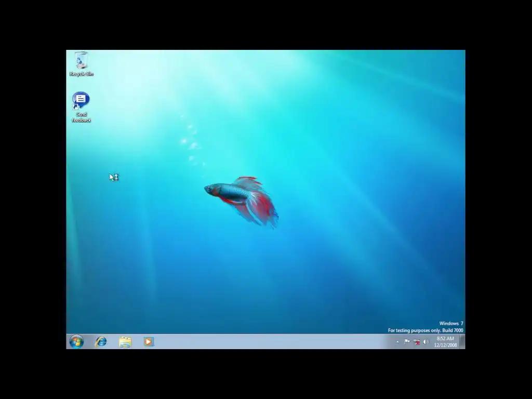Launch Internet Explorer from taskbar

101,342
